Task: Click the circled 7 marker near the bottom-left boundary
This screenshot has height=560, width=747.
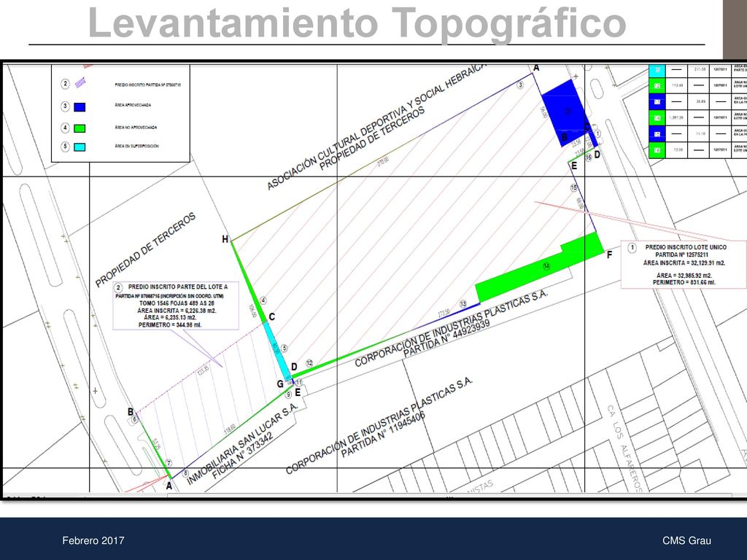Action: (x=169, y=463)
